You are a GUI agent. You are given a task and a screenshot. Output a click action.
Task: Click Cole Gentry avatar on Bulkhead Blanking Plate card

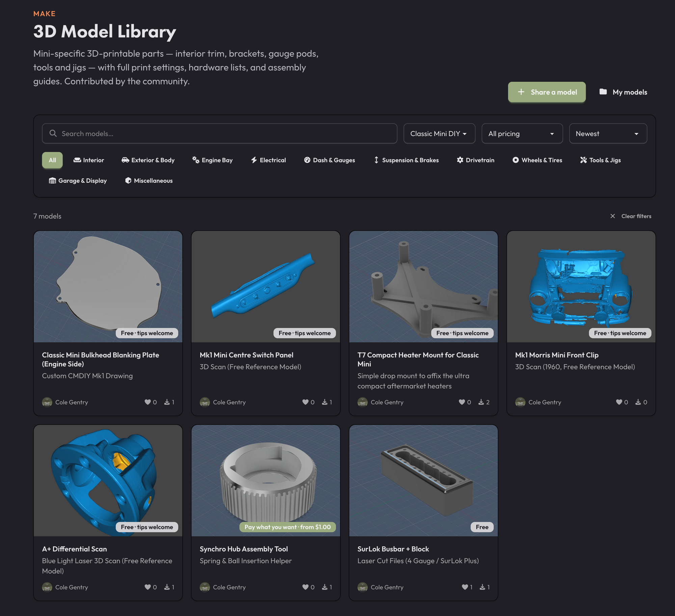[47, 402]
